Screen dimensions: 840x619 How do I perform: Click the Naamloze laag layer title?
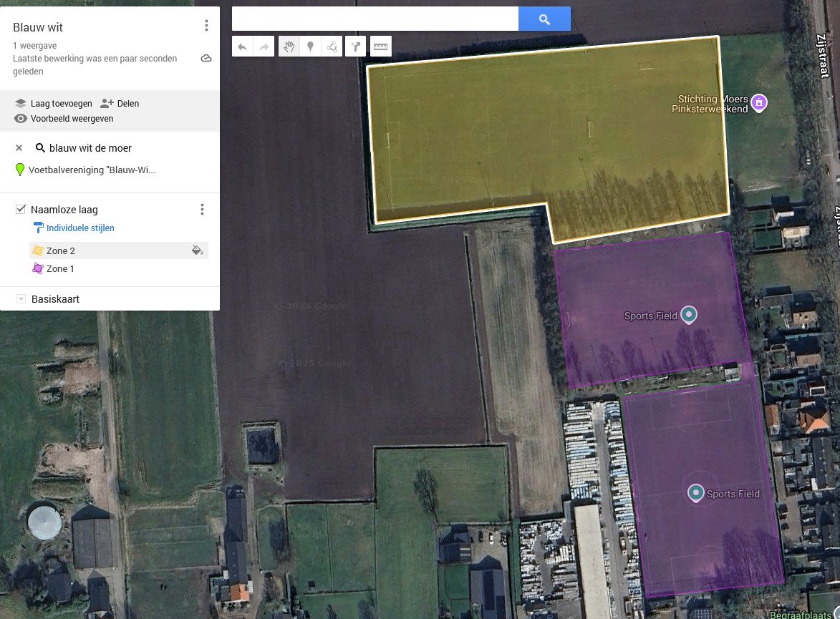tap(64, 210)
